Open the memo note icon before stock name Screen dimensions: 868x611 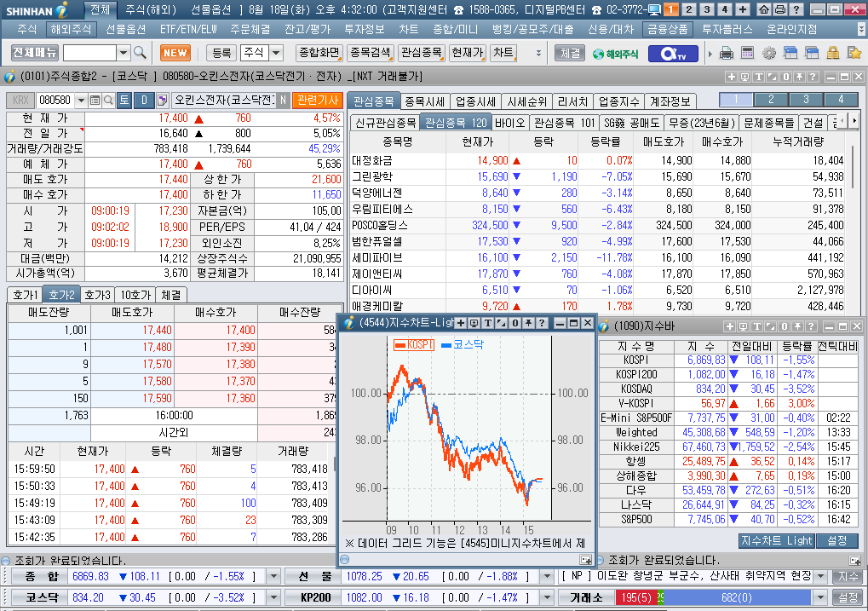point(162,101)
